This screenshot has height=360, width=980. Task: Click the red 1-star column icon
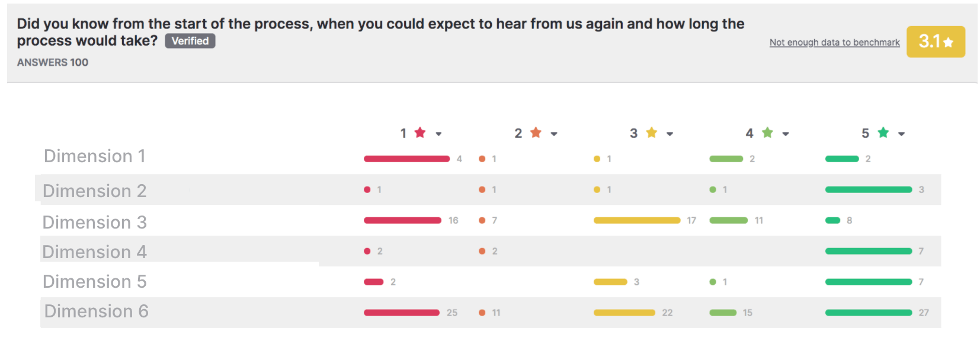[420, 133]
